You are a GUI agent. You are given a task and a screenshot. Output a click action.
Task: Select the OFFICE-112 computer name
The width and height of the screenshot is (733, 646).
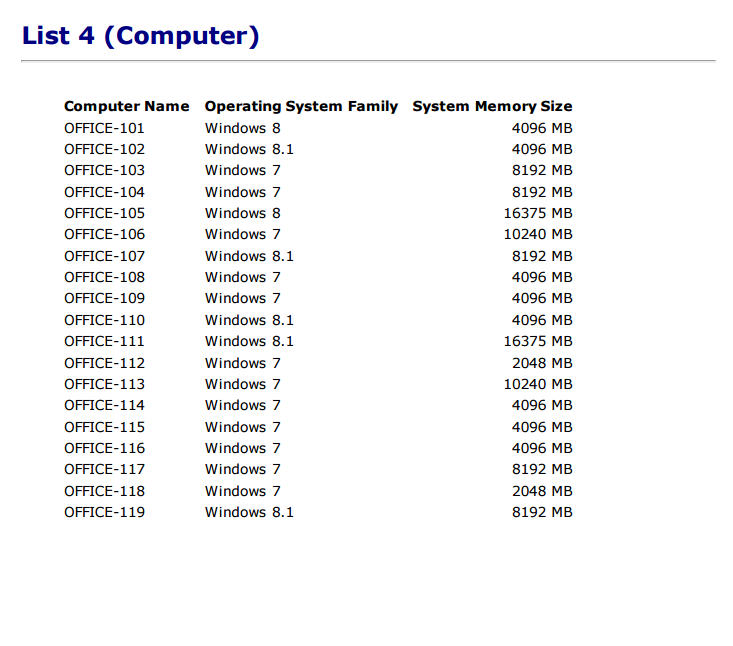tap(104, 363)
